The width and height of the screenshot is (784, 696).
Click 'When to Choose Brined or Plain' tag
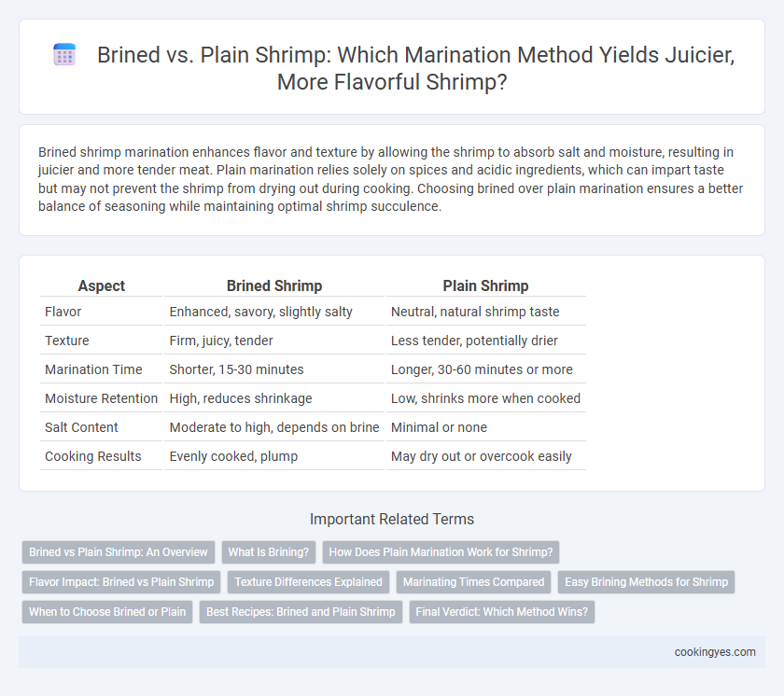(x=107, y=611)
